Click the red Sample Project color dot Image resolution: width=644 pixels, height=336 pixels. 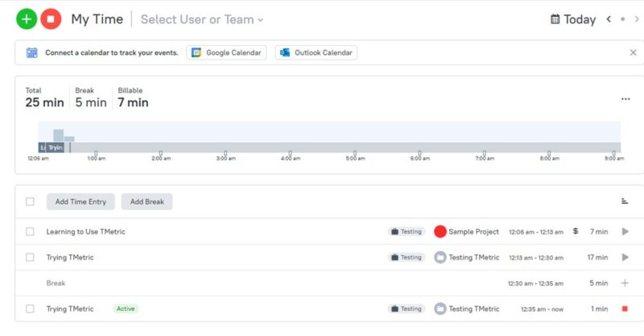pyautogui.click(x=440, y=232)
